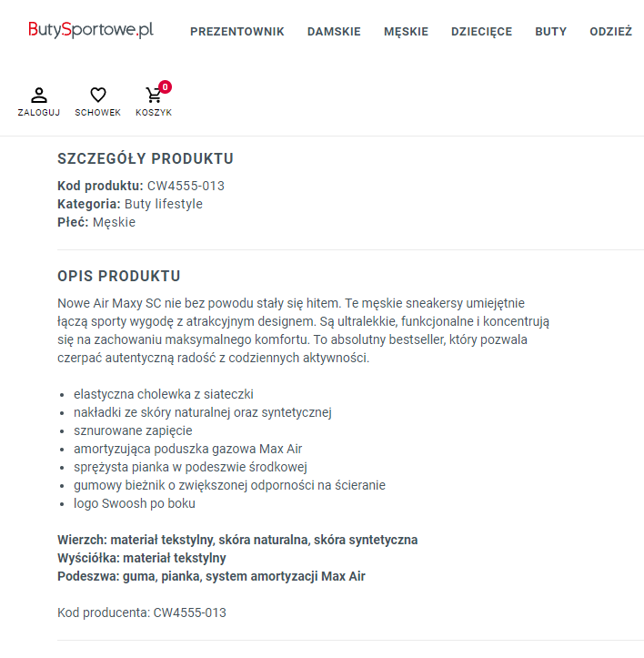Open the shopping cart icon
The width and height of the screenshot is (644, 658).
pos(153,96)
